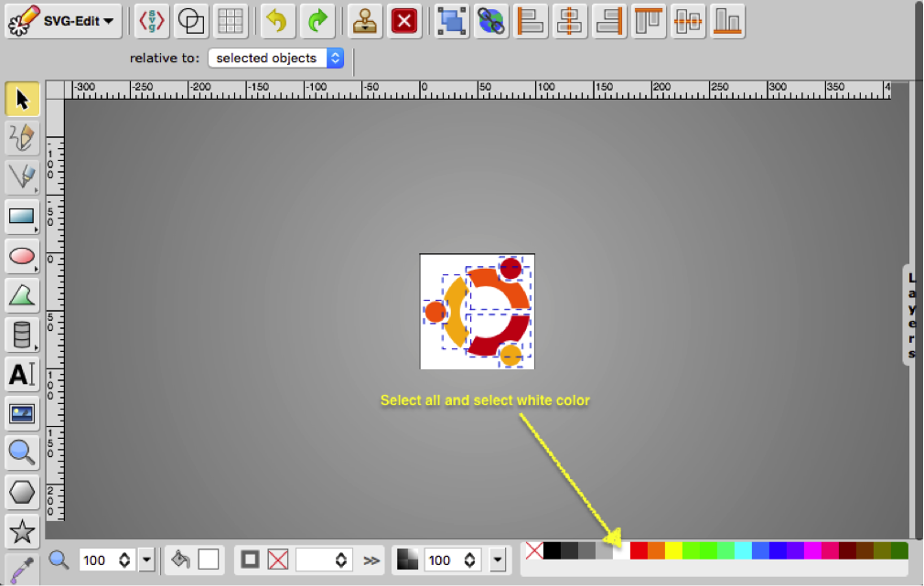
Task: Click the Eyedropper tool
Action: tap(22, 567)
